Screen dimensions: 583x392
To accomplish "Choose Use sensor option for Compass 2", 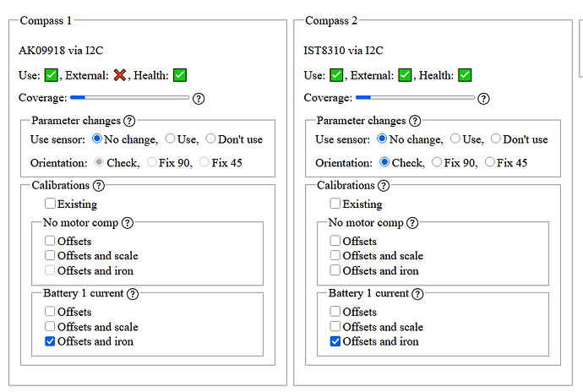I will 455,139.
